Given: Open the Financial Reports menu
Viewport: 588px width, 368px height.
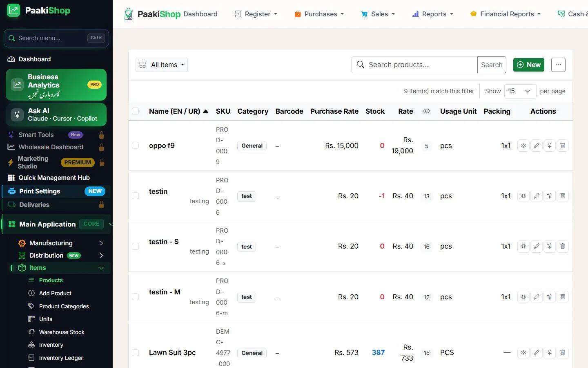Looking at the screenshot, I should pyautogui.click(x=506, y=14).
